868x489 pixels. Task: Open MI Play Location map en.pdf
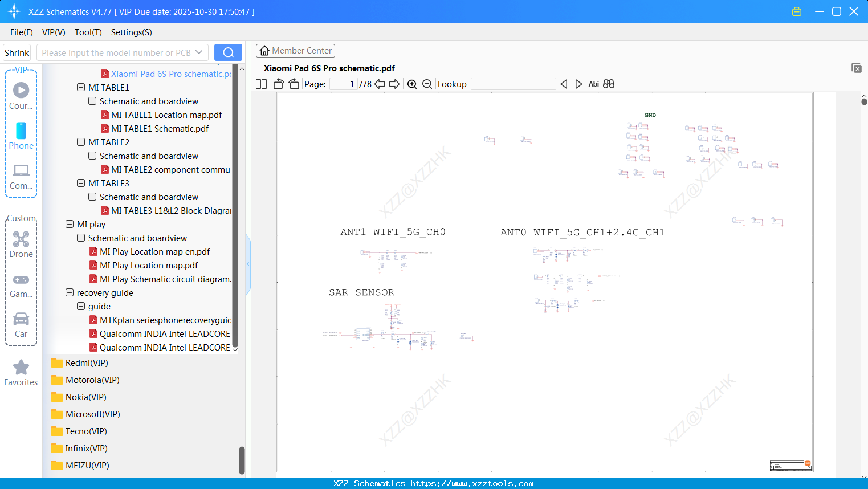point(155,252)
